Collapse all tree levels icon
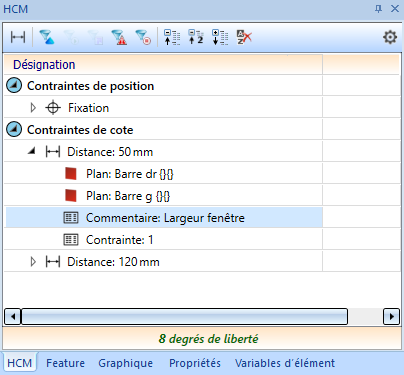The width and height of the screenshot is (404, 375). (x=172, y=37)
